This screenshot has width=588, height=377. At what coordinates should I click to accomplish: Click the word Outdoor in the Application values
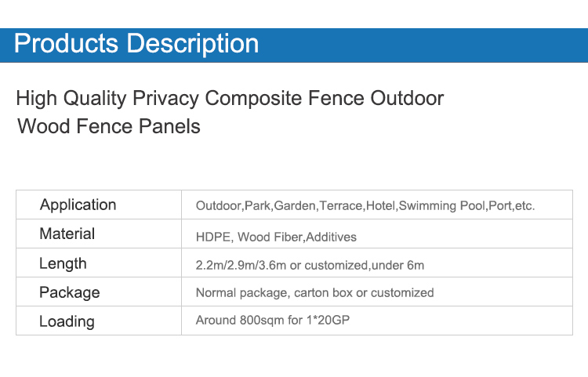(219, 206)
